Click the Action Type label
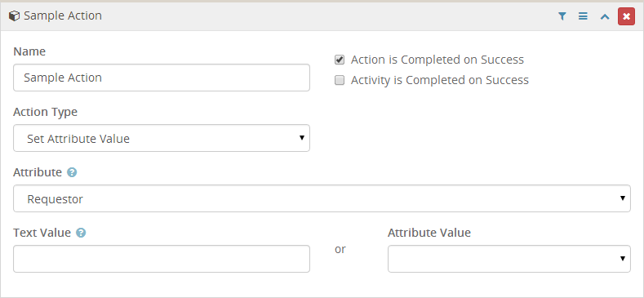 pos(45,112)
